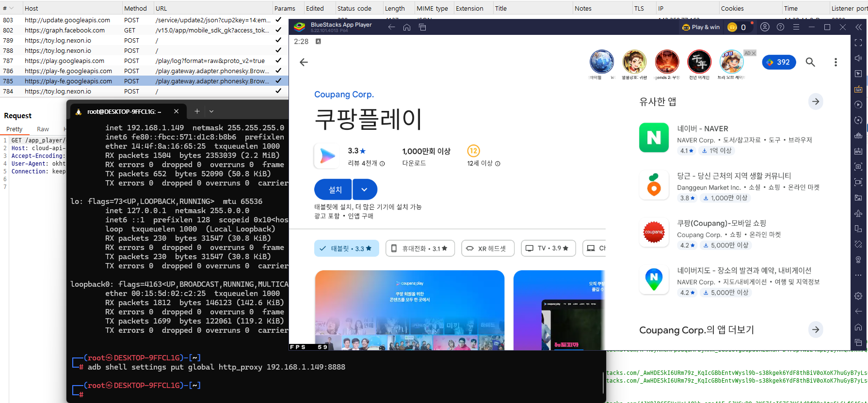Go back using the Play Store arrow
This screenshot has width=868, height=403.
tap(304, 62)
